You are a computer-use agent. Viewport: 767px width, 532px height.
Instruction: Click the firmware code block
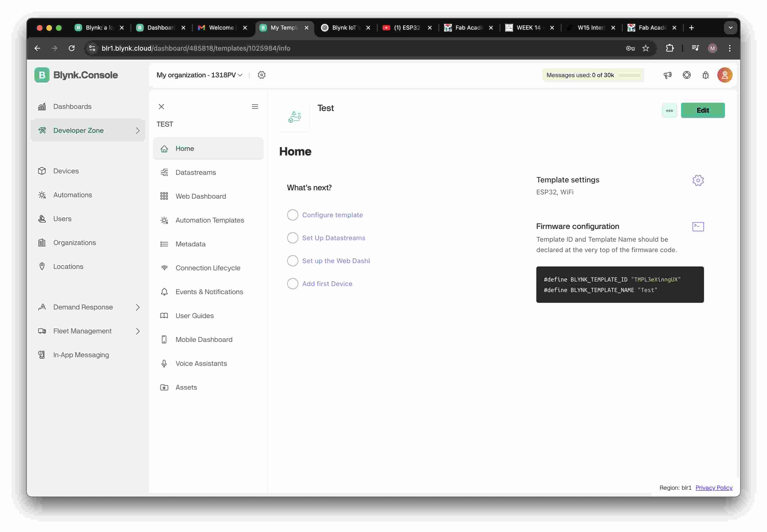click(620, 285)
